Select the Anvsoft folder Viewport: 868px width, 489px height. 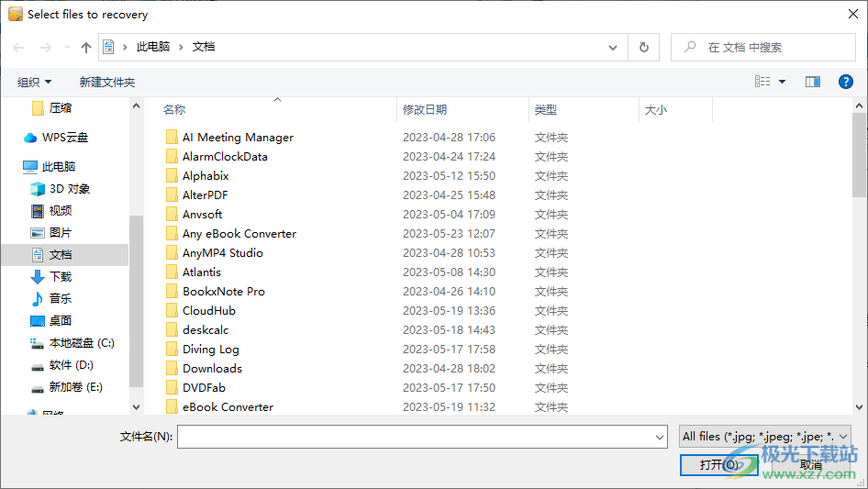(194, 215)
